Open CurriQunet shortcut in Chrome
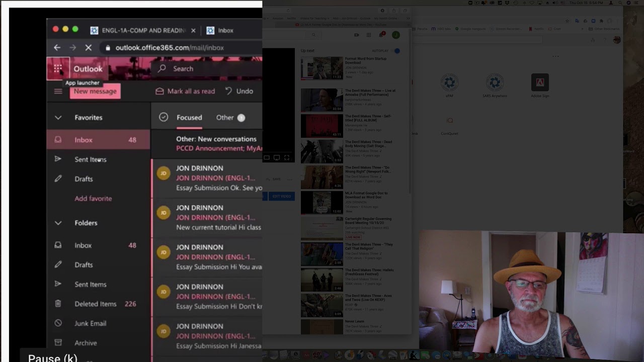 click(x=449, y=125)
